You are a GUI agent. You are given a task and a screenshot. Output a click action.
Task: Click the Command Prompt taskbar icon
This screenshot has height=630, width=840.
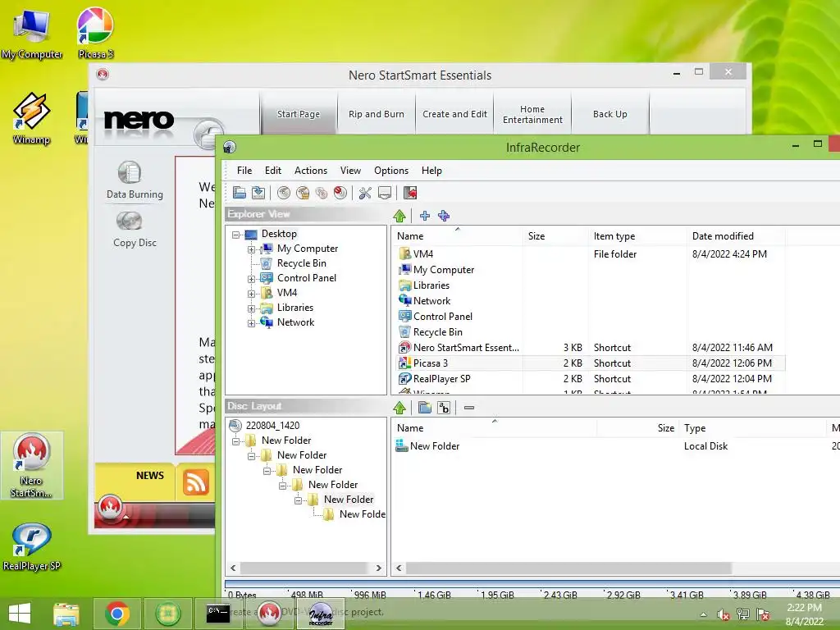pyautogui.click(x=218, y=614)
